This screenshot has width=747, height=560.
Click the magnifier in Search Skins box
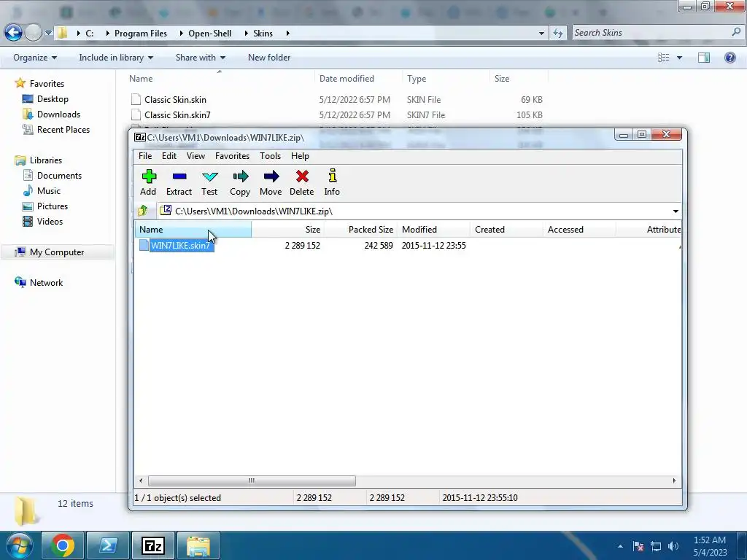coord(736,32)
